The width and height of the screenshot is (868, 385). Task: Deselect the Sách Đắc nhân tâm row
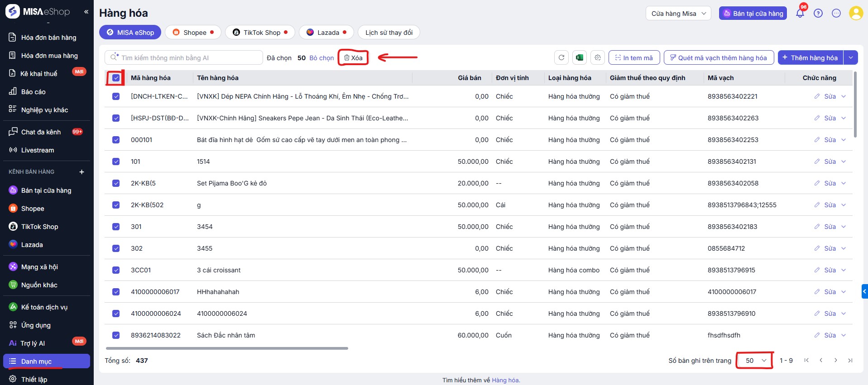116,335
